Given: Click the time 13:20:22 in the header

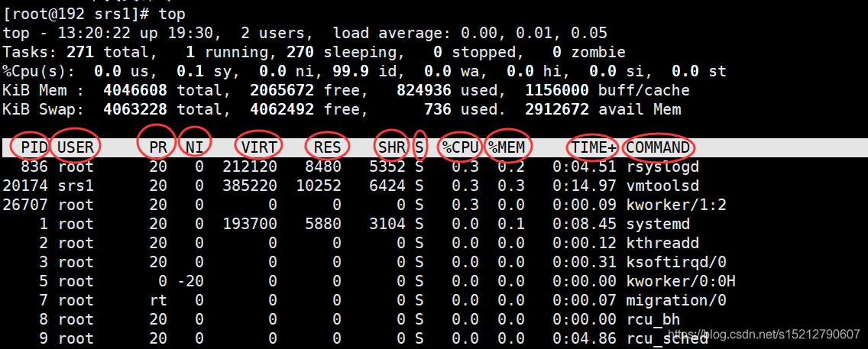Looking at the screenshot, I should [x=94, y=33].
